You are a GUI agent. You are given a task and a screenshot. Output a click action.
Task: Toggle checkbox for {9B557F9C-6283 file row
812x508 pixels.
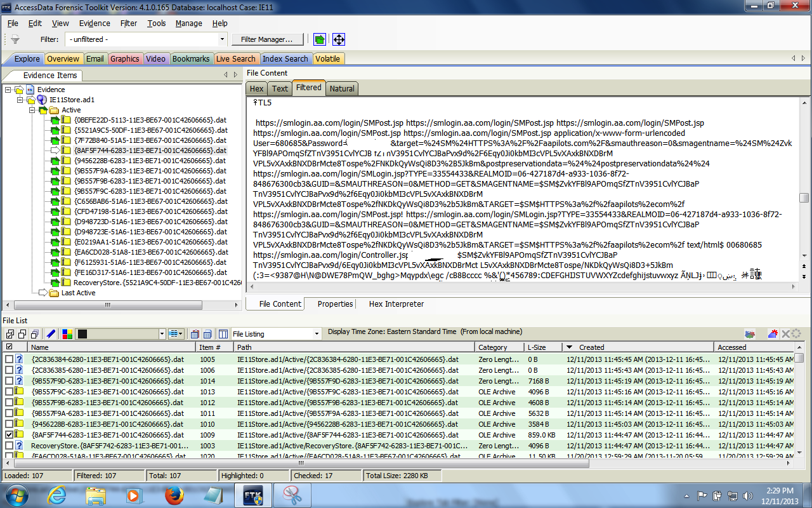(x=9, y=392)
